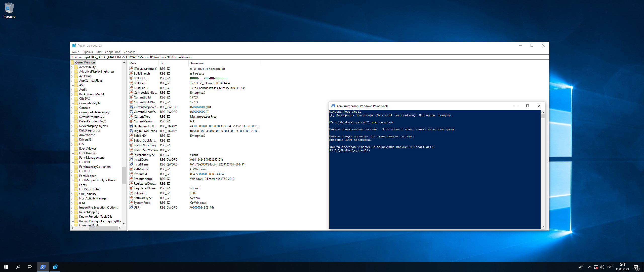Select the SystemRoot value name
The width and height of the screenshot is (644, 272).
pyautogui.click(x=142, y=203)
